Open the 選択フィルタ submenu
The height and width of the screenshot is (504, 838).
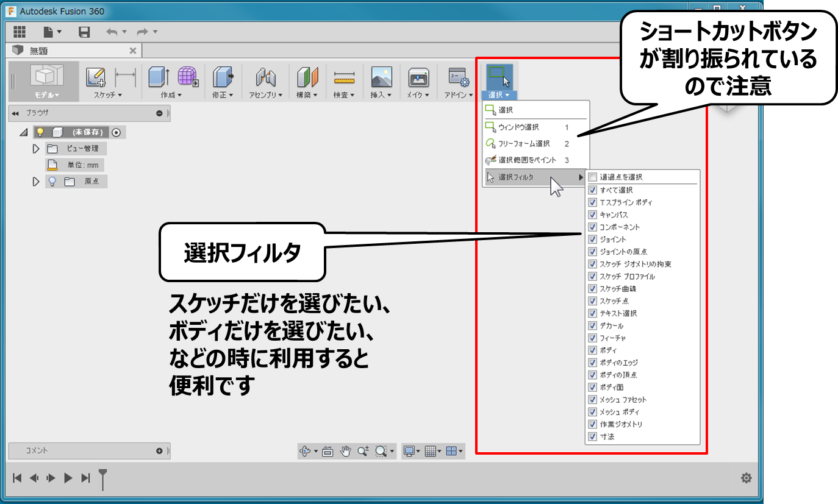point(535,177)
